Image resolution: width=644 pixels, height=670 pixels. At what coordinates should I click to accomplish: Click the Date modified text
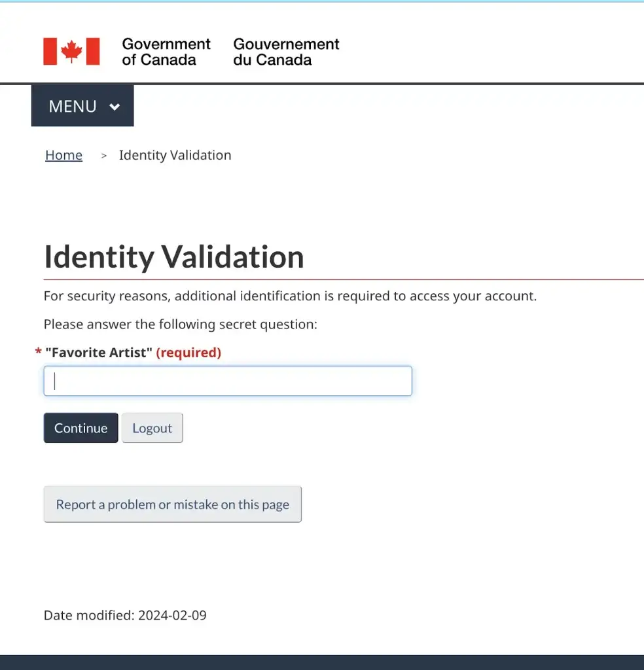pos(124,615)
